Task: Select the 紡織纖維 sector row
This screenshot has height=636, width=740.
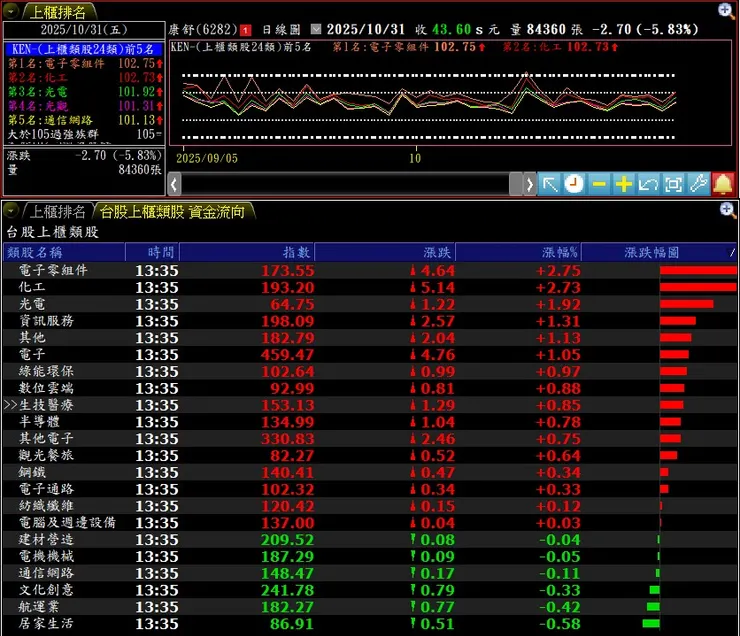Action: (370, 506)
